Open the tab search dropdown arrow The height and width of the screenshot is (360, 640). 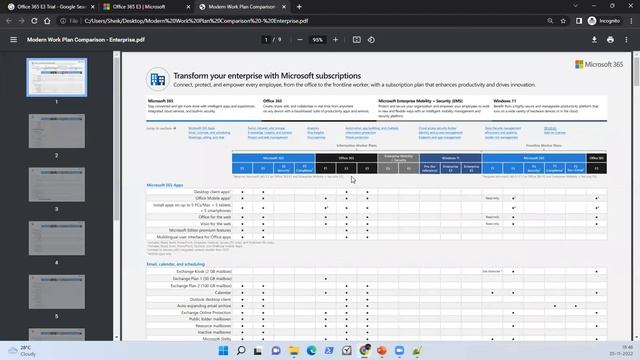(576, 6)
